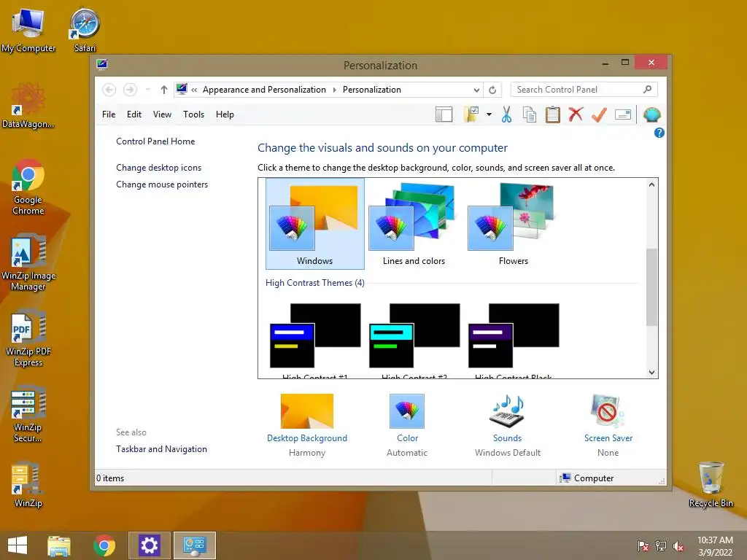This screenshot has width=747, height=560.
Task: Open the File menu
Action: click(x=109, y=114)
